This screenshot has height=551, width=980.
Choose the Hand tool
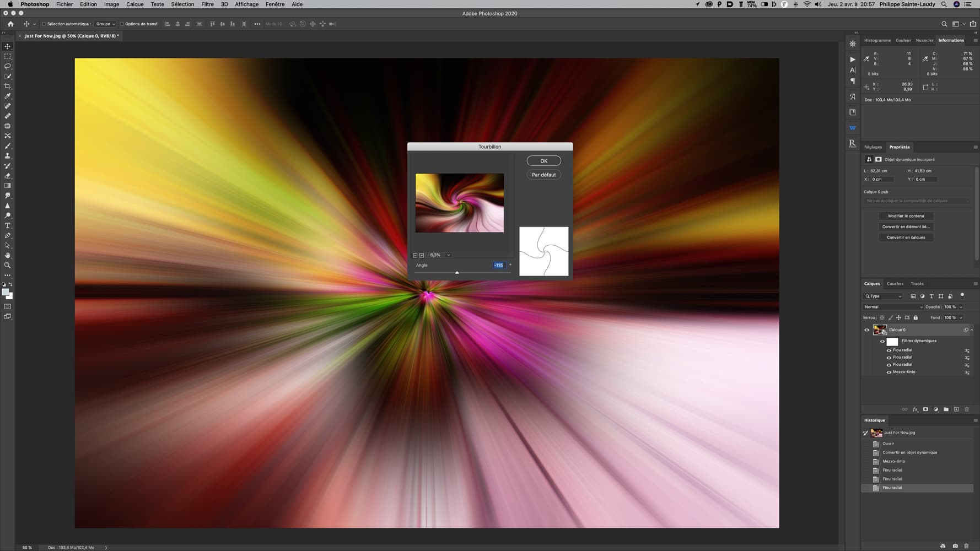click(8, 256)
